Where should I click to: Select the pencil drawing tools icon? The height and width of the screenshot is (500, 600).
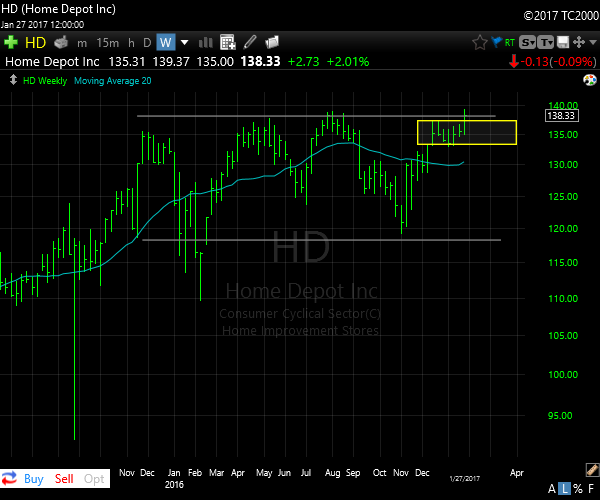(250, 42)
